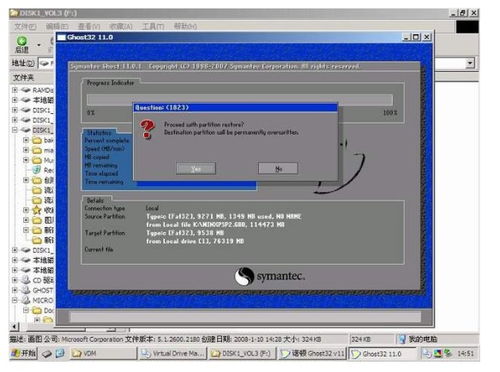Click Yes to proceed with partition restore
Image resolution: width=500 pixels, height=372 pixels.
196,169
